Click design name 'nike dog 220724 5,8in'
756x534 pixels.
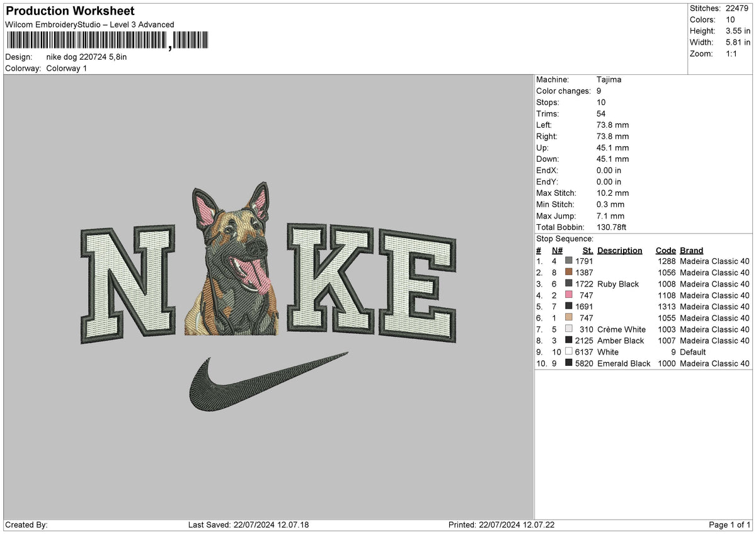(x=86, y=57)
